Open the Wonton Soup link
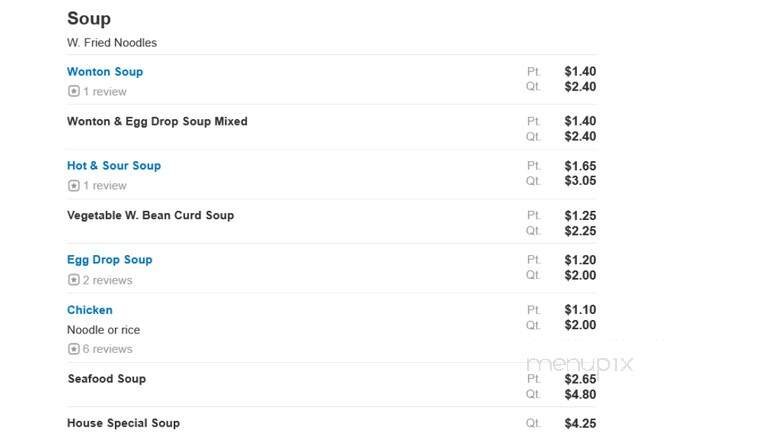This screenshot has width=759, height=447. (x=105, y=72)
